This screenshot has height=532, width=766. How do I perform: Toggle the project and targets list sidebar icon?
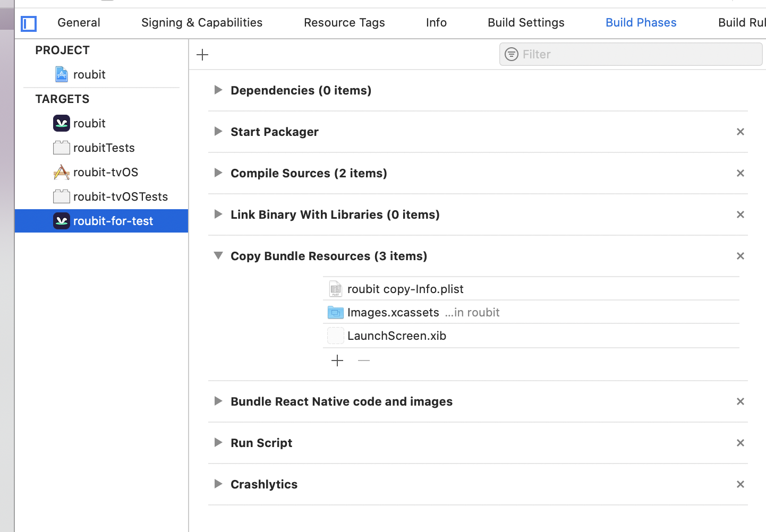coord(29,23)
